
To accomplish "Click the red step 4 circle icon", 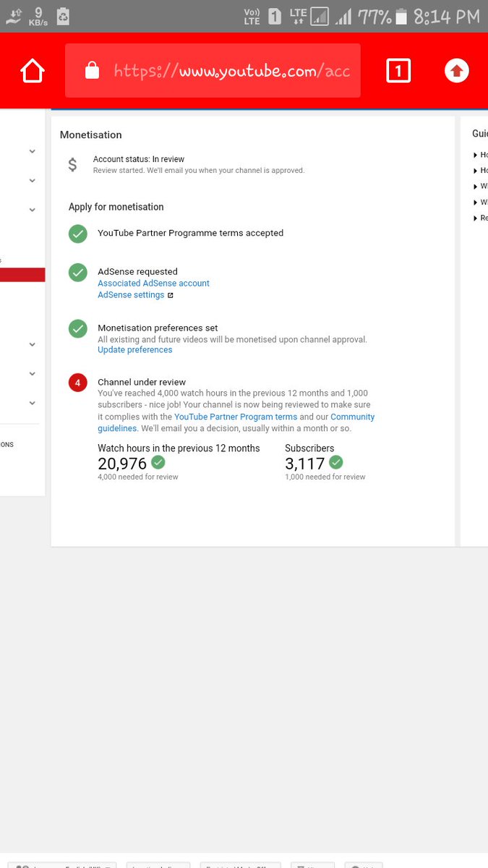I will click(x=78, y=383).
